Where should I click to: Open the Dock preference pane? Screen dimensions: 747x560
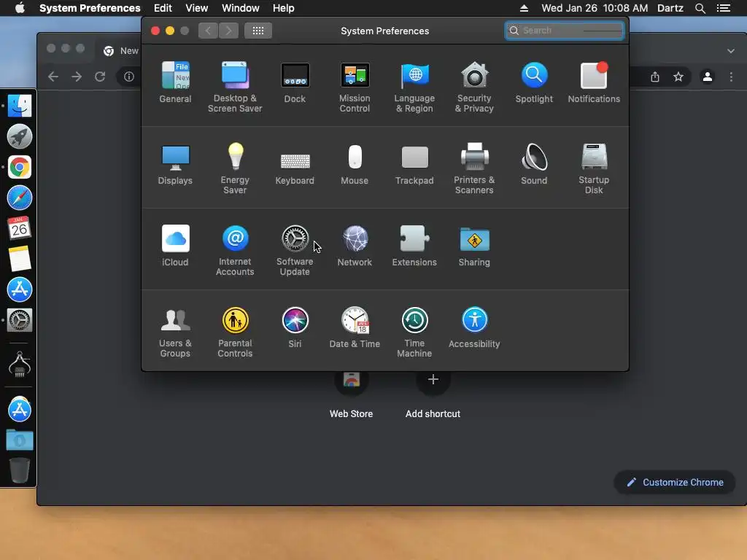click(295, 83)
